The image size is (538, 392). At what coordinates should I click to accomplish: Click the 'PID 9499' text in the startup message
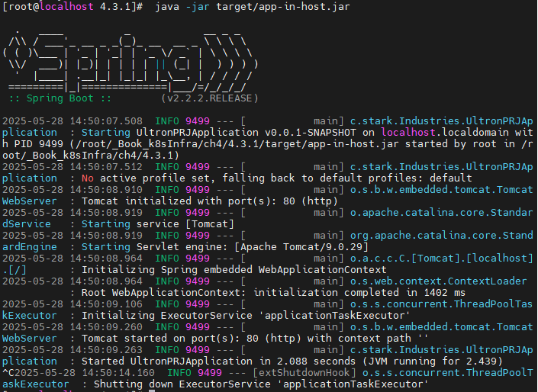(39, 144)
